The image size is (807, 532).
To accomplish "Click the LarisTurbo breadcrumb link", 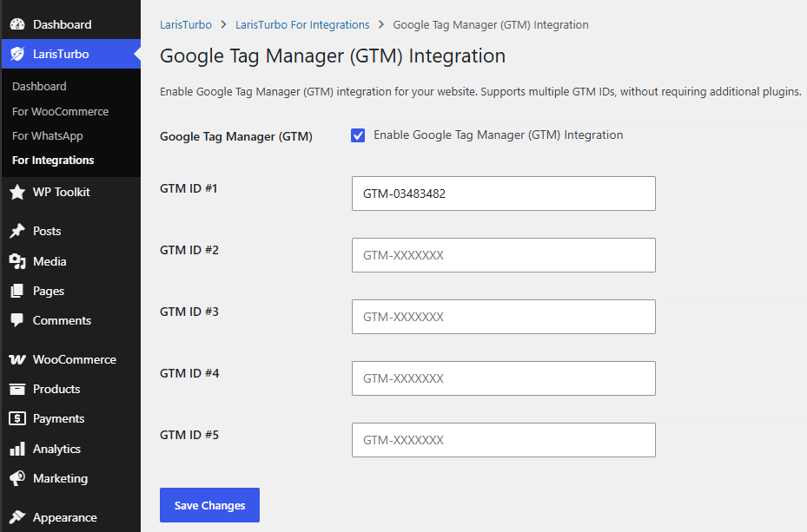I will point(186,24).
